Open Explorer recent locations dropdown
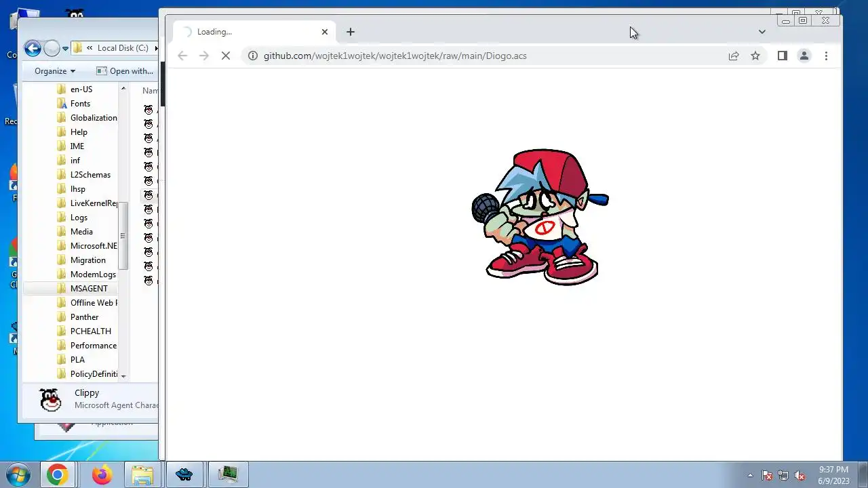868x488 pixels. coord(65,49)
